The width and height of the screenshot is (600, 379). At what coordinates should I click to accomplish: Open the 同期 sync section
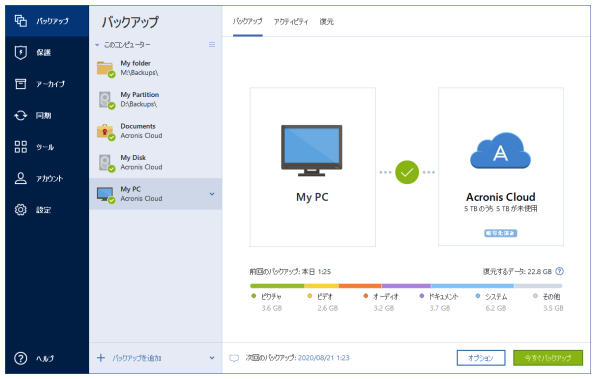[x=47, y=115]
